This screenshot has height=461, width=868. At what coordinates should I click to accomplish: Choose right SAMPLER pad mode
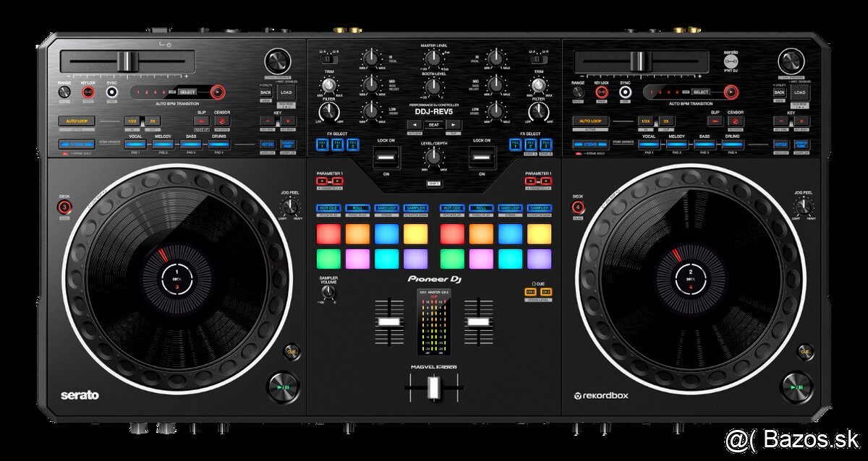pyautogui.click(x=539, y=208)
